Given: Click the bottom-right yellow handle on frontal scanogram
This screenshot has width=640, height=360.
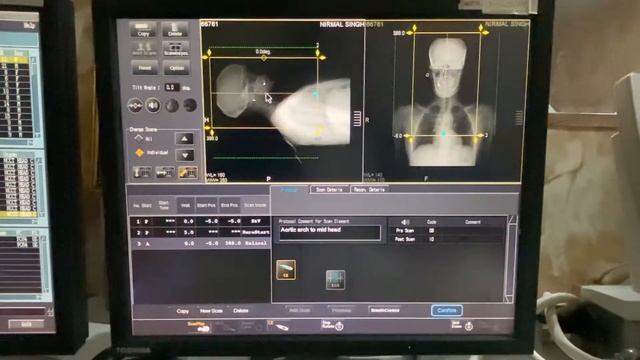Looking at the screenshot, I should click(x=476, y=140).
